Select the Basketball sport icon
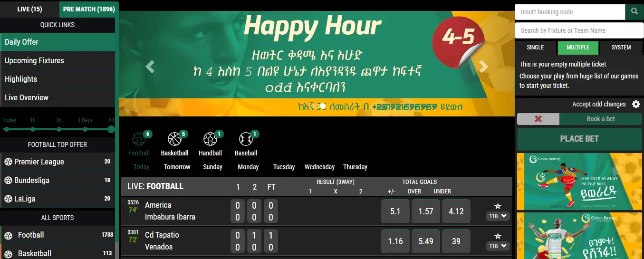 click(175, 139)
